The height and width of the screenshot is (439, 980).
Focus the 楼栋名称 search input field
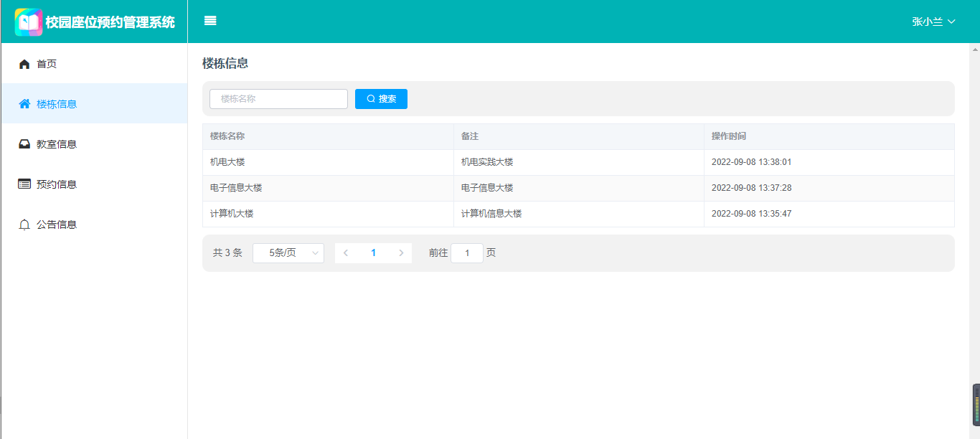(x=278, y=99)
